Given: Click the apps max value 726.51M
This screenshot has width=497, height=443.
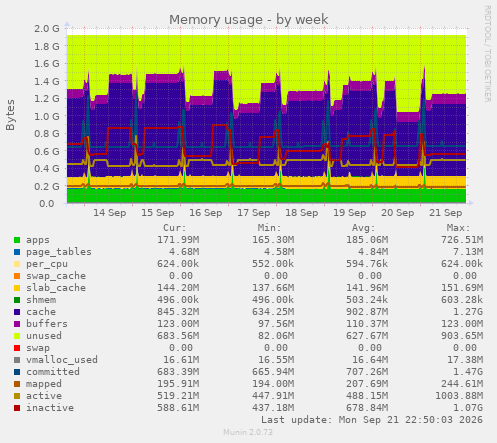Looking at the screenshot, I should pyautogui.click(x=462, y=240).
